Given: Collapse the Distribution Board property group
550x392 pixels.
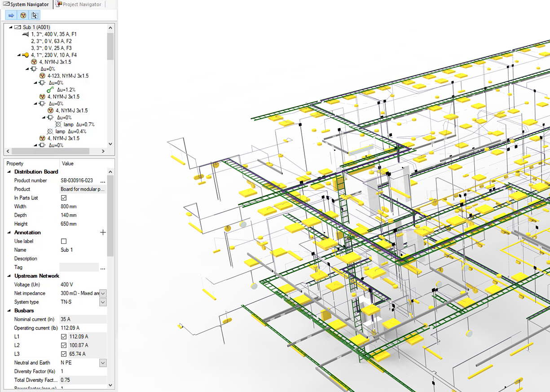Looking at the screenshot, I should click(x=9, y=172).
